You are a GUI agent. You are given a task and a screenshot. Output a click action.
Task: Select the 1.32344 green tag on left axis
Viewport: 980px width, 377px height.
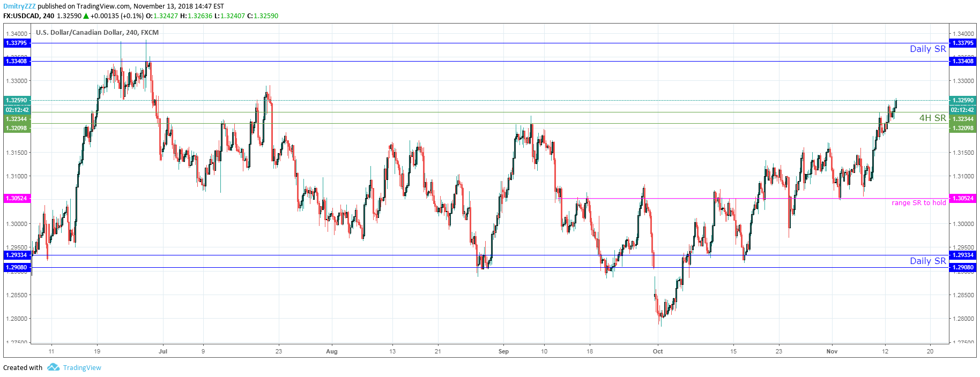coord(17,119)
